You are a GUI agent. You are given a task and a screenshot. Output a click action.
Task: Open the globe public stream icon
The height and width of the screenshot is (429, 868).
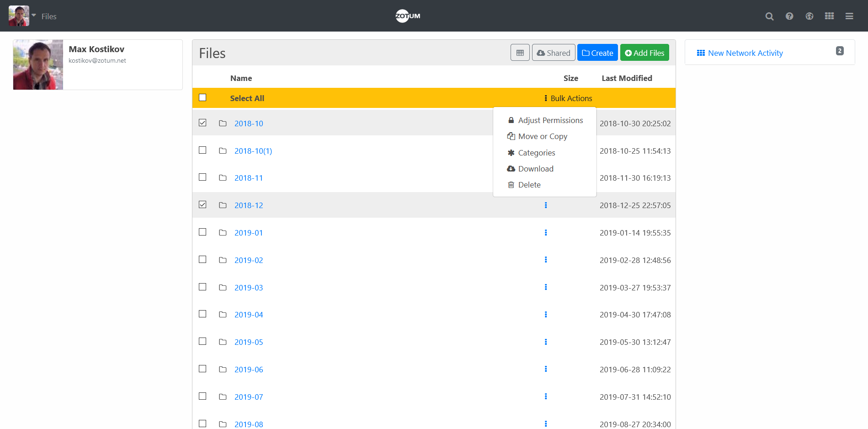(x=809, y=16)
